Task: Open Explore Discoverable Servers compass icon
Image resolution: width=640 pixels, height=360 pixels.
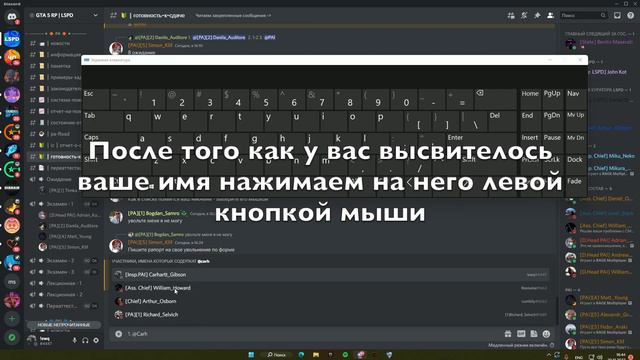Action: point(12,337)
